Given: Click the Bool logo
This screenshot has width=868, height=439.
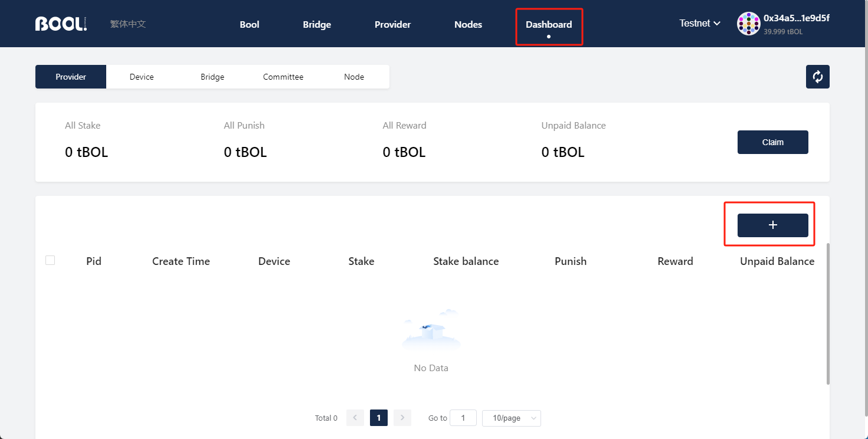Looking at the screenshot, I should tap(60, 23).
